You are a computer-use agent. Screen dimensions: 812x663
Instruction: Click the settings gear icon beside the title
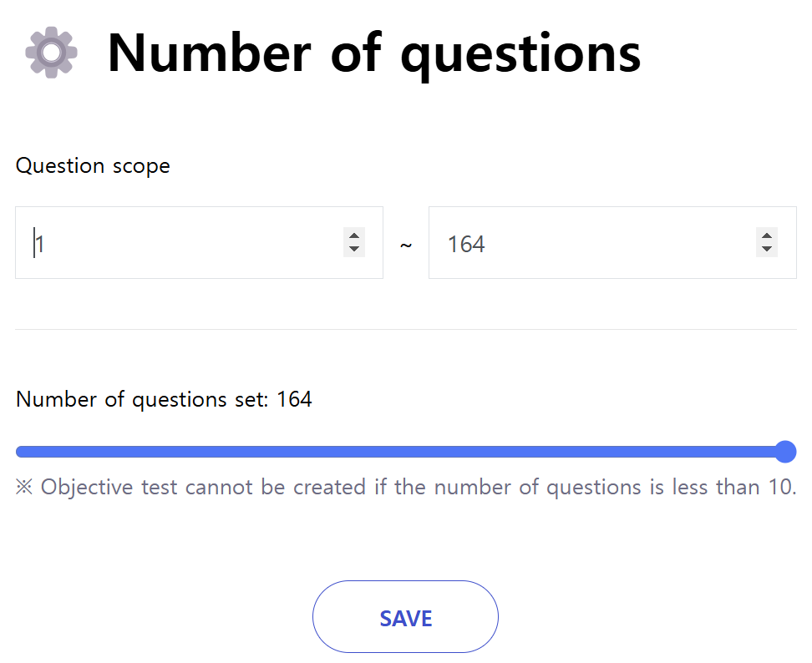pos(49,52)
